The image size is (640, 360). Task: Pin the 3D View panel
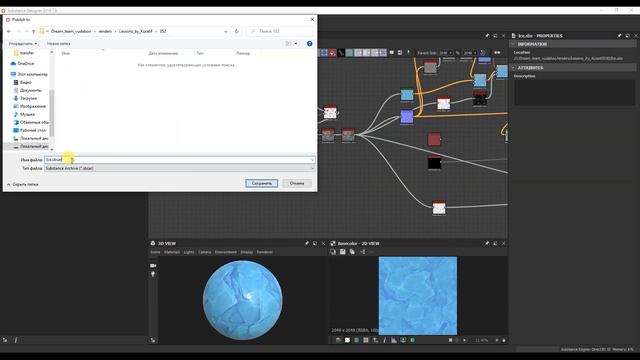pos(307,243)
